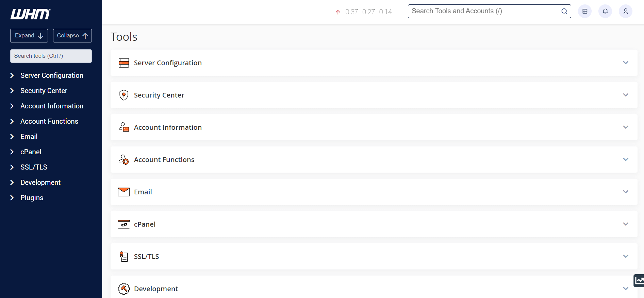Expand sidebar Development arrow
644x298 pixels.
(12, 182)
